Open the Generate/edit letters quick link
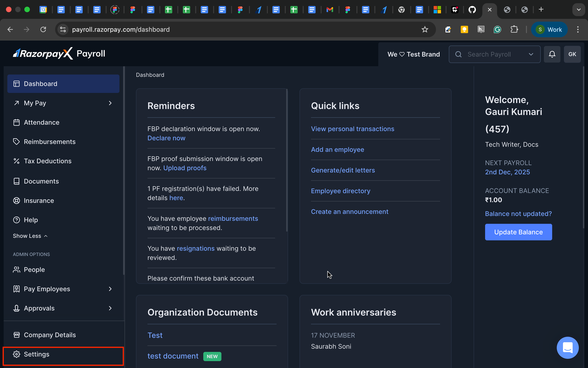The width and height of the screenshot is (588, 368). pos(343,170)
